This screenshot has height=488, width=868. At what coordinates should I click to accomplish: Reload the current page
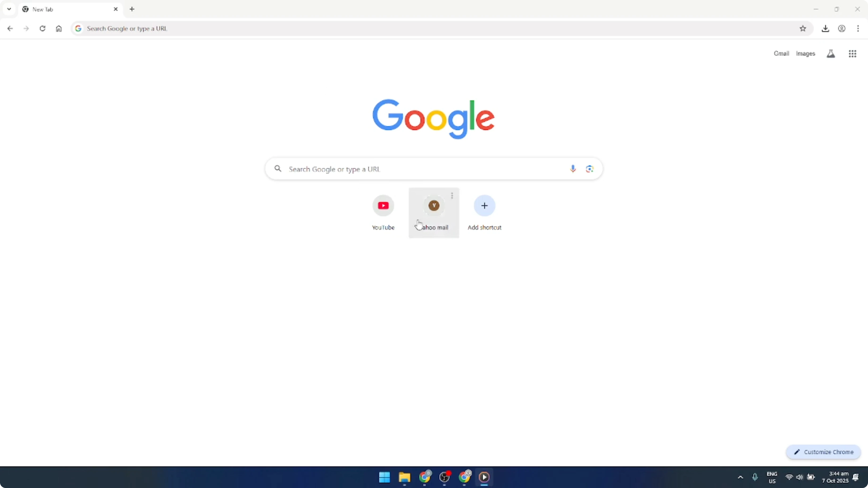(42, 29)
